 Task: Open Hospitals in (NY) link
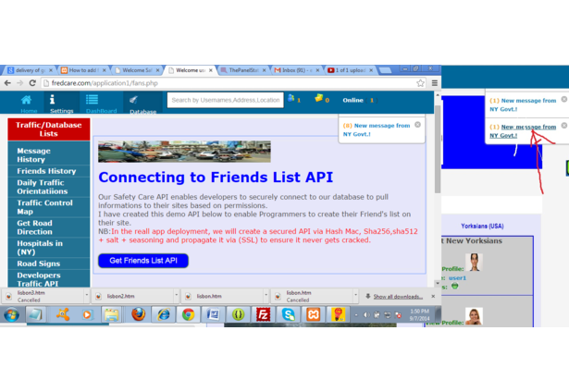click(40, 248)
